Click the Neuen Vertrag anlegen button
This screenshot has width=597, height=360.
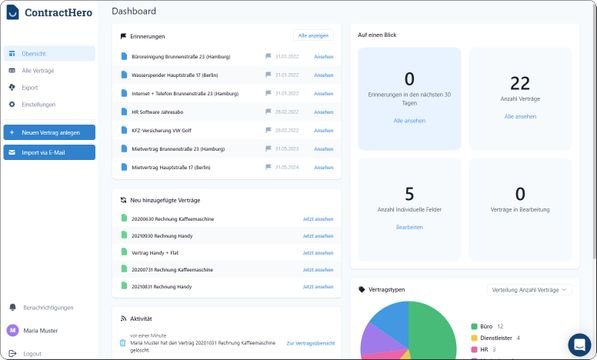point(49,132)
